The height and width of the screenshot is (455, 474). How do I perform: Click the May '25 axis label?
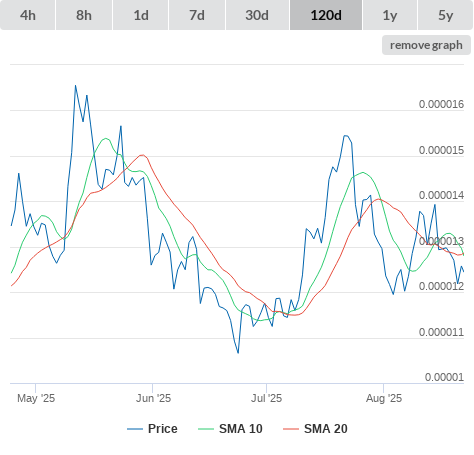point(36,398)
